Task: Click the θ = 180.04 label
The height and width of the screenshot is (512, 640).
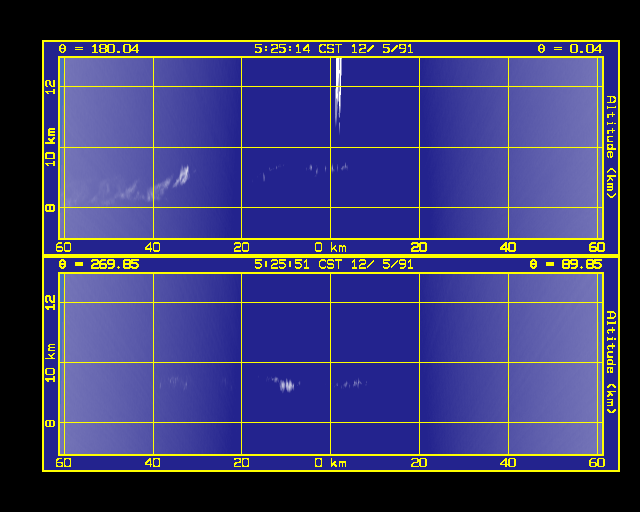Action: click(x=99, y=49)
